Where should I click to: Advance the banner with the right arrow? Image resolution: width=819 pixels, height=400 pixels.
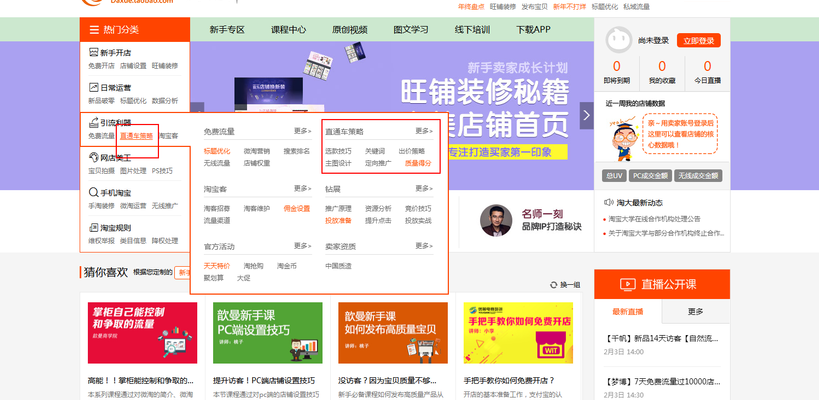(587, 115)
